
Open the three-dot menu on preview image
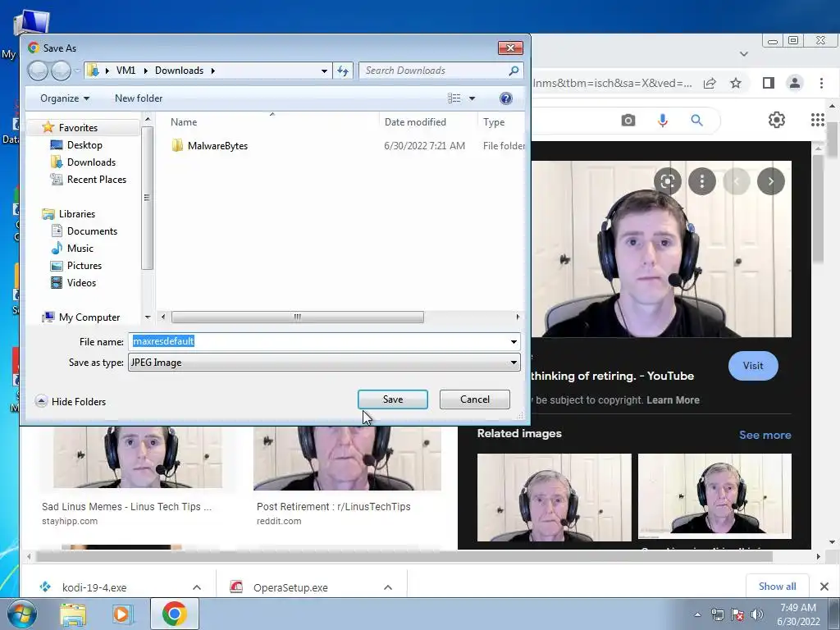pyautogui.click(x=702, y=181)
